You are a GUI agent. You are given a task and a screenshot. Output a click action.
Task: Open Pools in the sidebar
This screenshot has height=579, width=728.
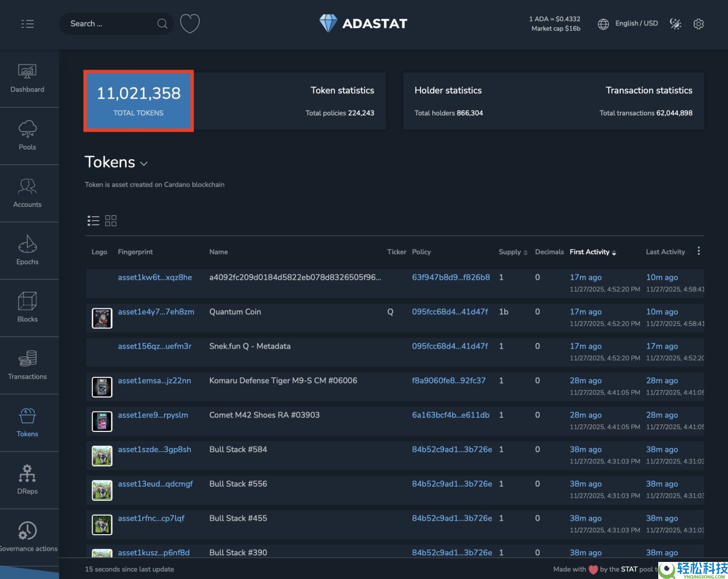coord(27,136)
